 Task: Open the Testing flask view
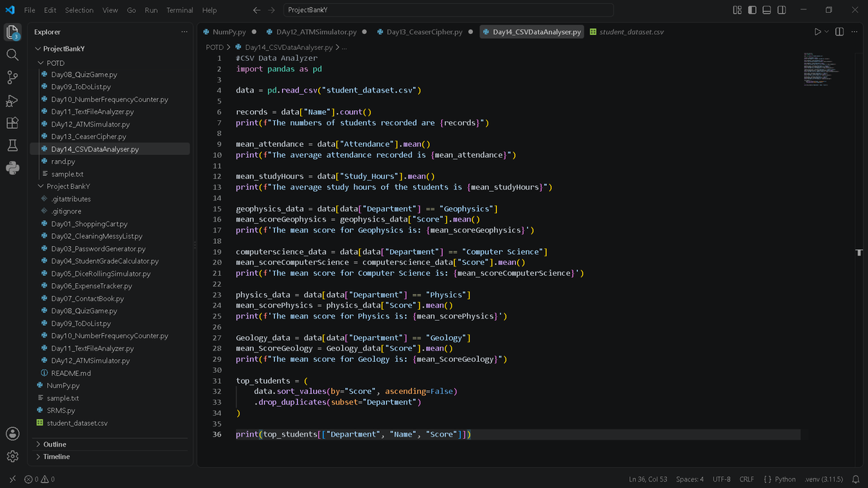coord(12,146)
